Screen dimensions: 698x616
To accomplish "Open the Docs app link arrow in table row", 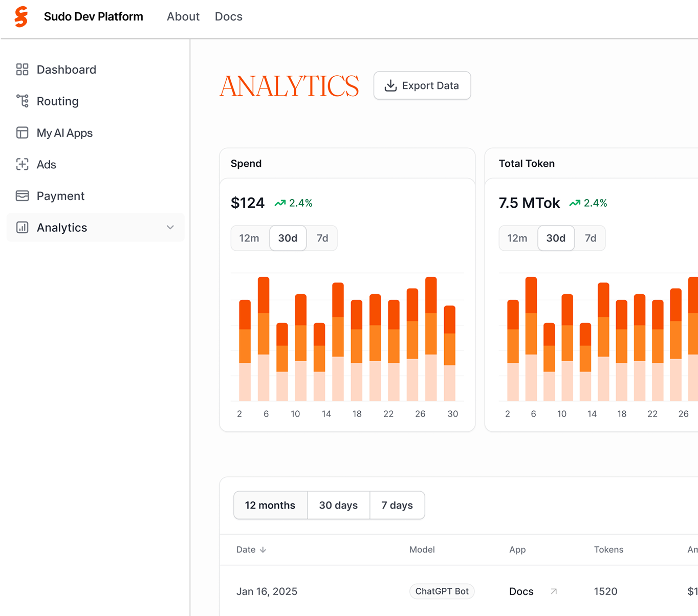I will tap(553, 591).
